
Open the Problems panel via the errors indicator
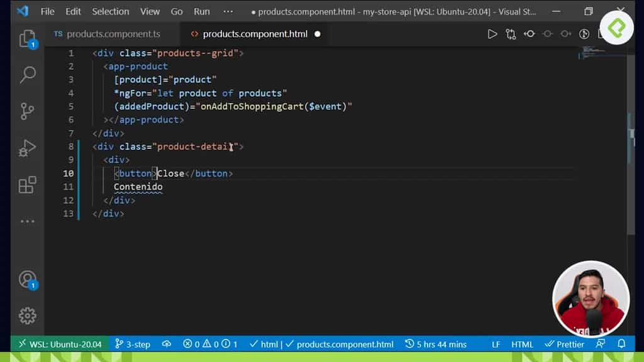208,344
